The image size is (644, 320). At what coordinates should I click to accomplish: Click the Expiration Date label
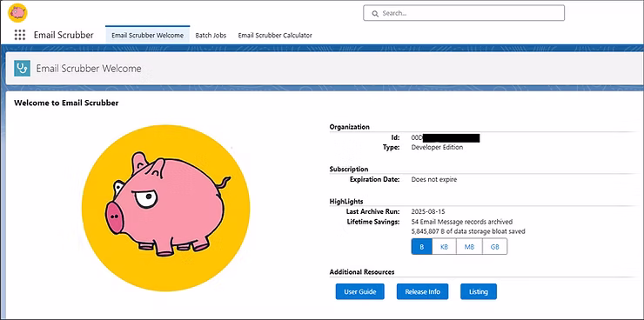374,180
